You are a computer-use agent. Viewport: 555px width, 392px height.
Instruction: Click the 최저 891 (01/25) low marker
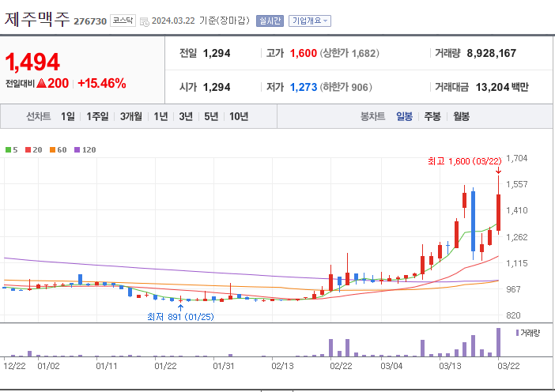[180, 317]
